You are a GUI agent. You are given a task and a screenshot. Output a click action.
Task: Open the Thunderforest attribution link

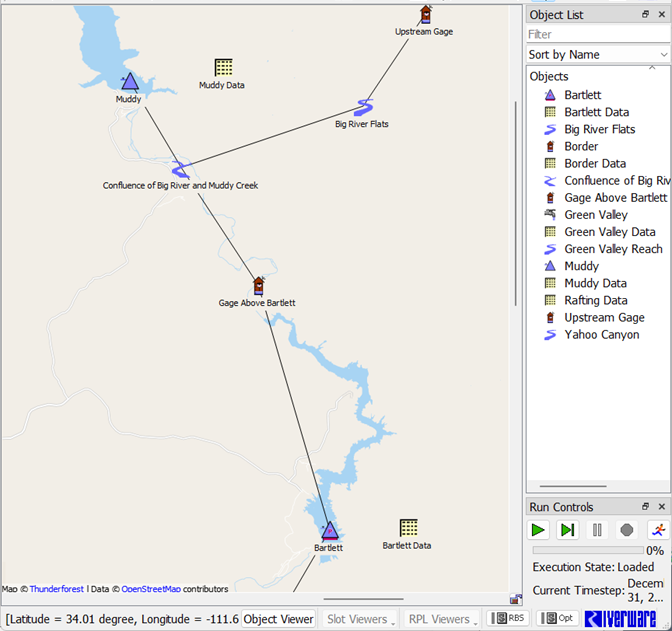point(57,590)
